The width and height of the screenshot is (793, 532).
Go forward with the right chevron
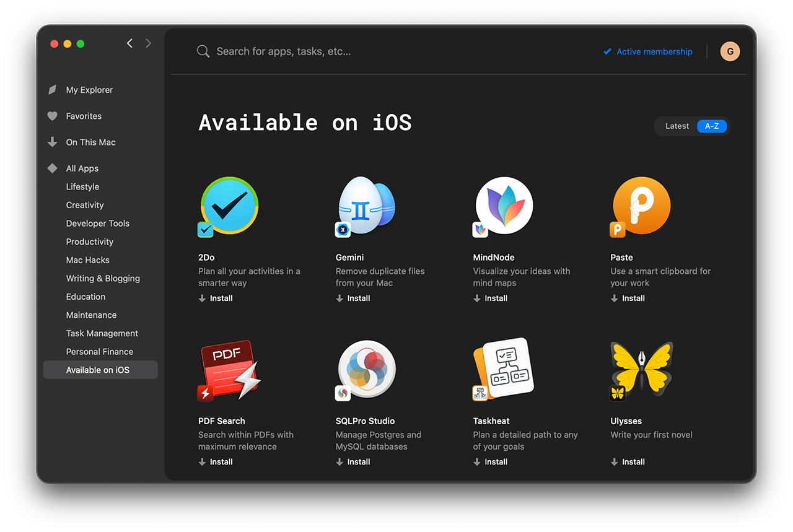[148, 43]
